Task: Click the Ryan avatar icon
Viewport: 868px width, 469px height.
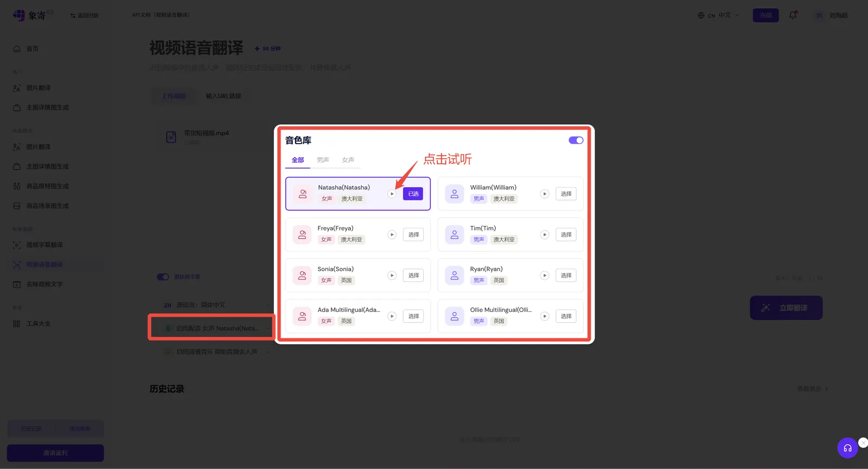Action: (455, 275)
